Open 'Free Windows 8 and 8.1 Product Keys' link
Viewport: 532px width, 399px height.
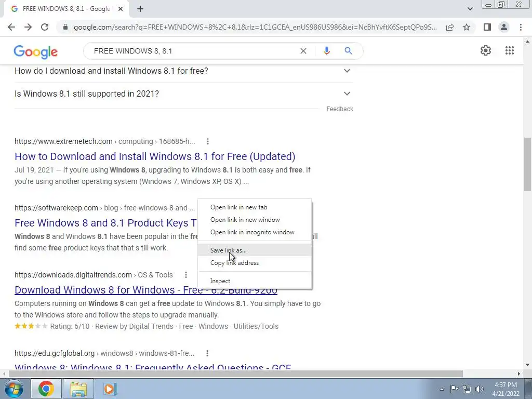[105, 223]
